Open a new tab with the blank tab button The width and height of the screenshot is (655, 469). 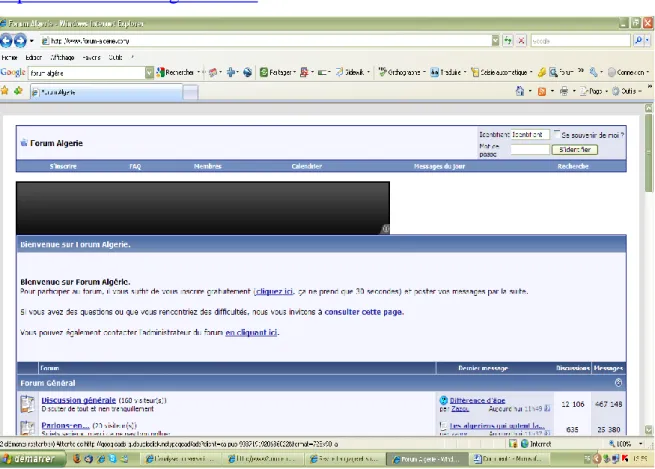click(190, 92)
